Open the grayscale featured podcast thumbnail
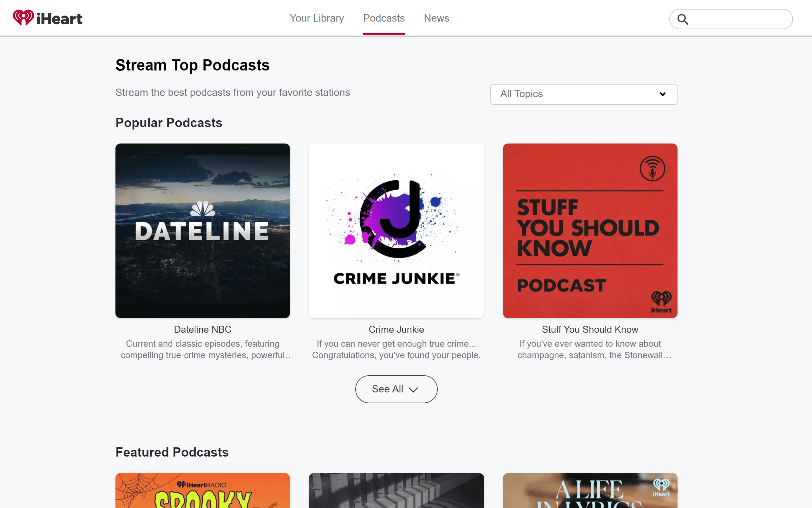 click(396, 491)
